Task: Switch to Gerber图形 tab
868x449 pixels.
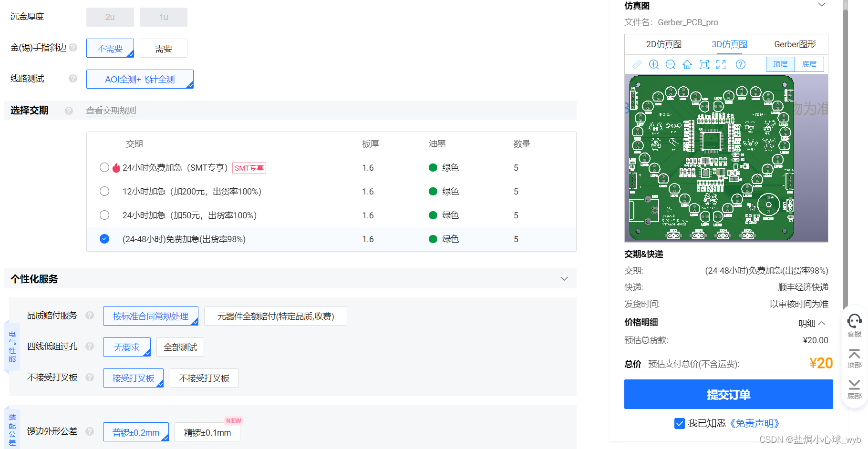Action: click(795, 44)
